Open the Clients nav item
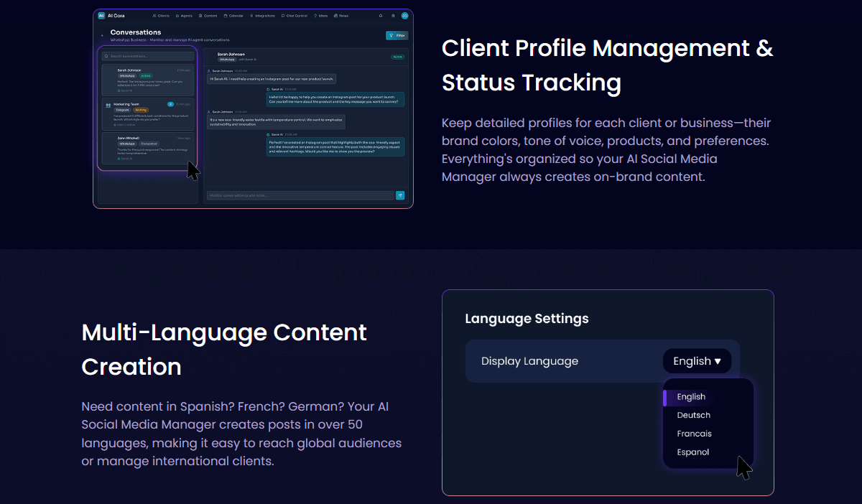The height and width of the screenshot is (504, 862). click(x=161, y=15)
